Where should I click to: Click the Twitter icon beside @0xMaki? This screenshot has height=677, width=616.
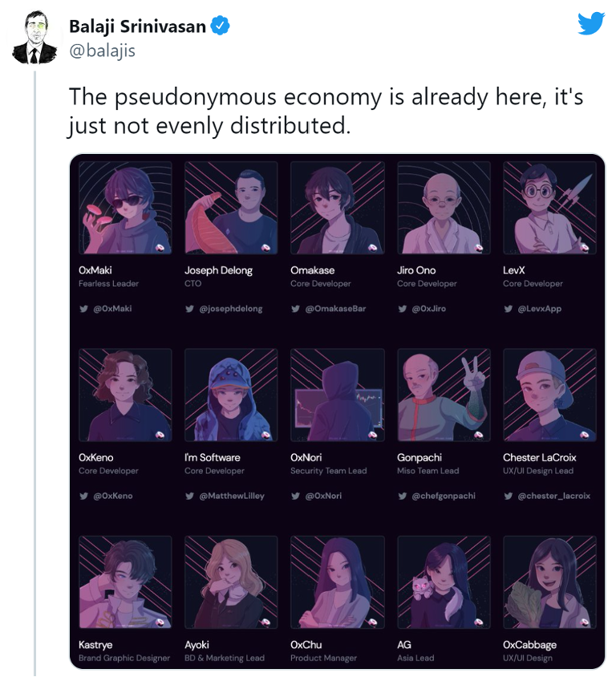coord(83,309)
